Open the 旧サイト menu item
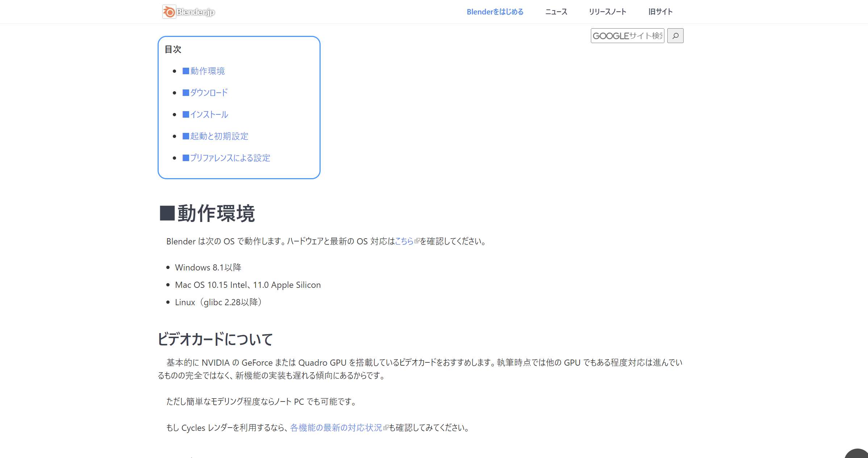Screen dimensions: 868x458 coord(660,12)
